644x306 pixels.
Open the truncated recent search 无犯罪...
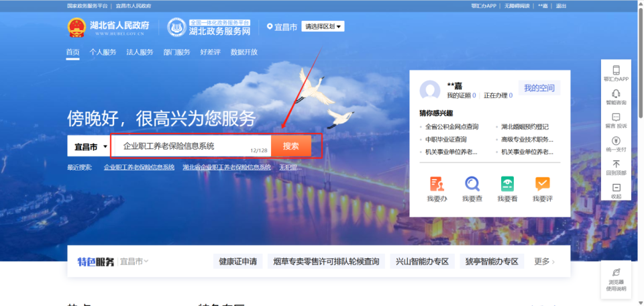click(290, 168)
